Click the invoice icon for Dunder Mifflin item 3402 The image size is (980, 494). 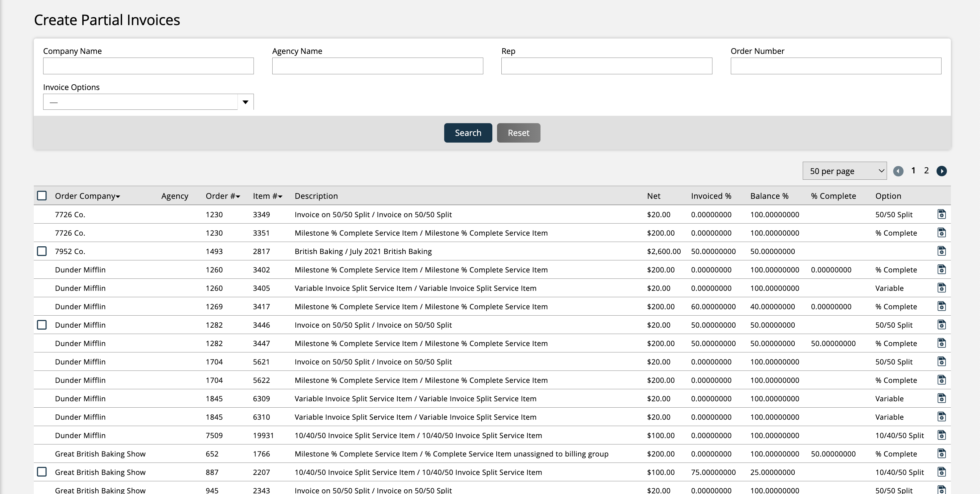pos(942,269)
